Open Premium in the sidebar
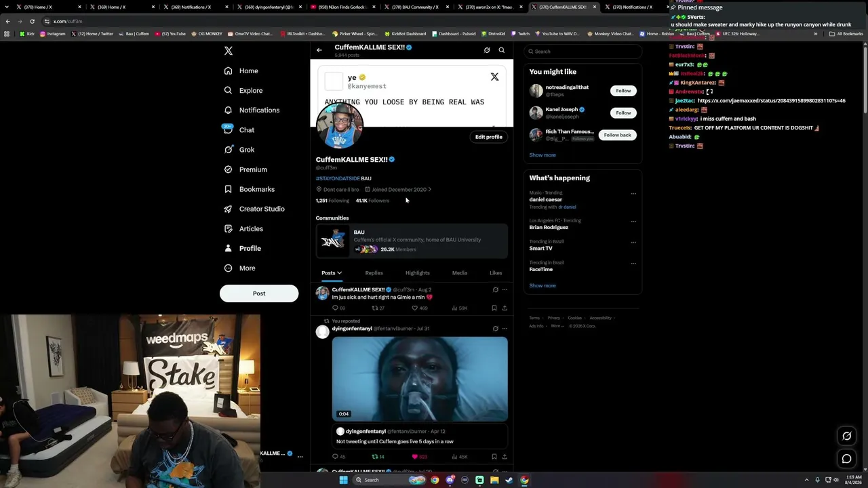 [245, 169]
